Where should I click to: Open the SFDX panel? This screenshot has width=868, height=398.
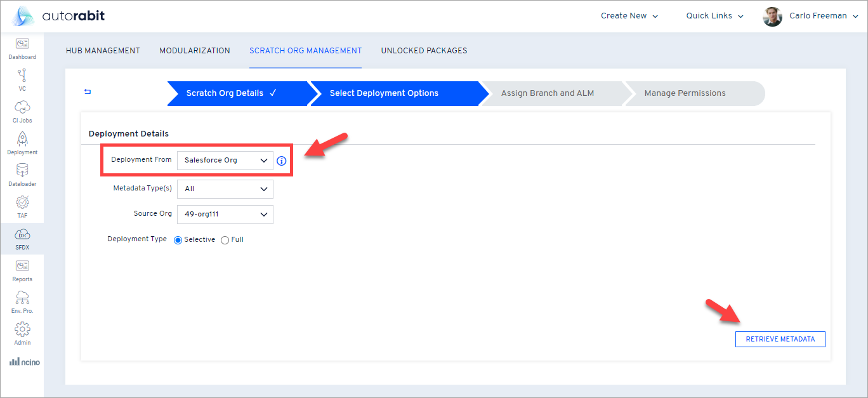pyautogui.click(x=22, y=239)
